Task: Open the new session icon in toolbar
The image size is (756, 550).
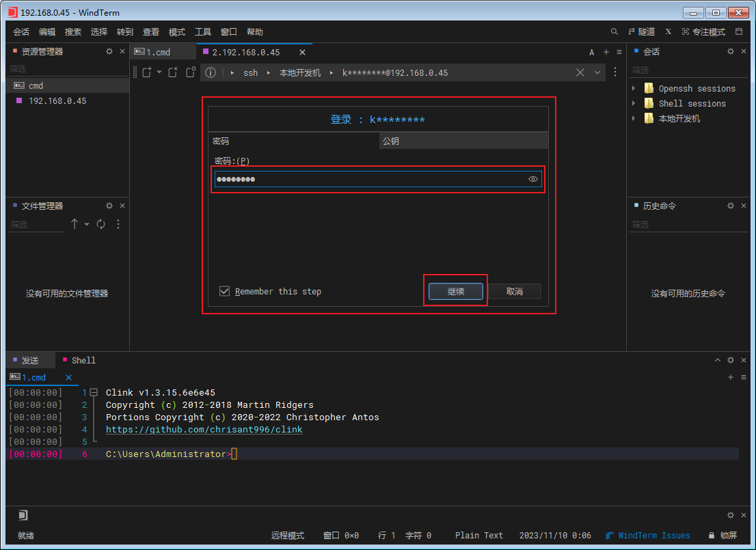Action: pyautogui.click(x=146, y=72)
